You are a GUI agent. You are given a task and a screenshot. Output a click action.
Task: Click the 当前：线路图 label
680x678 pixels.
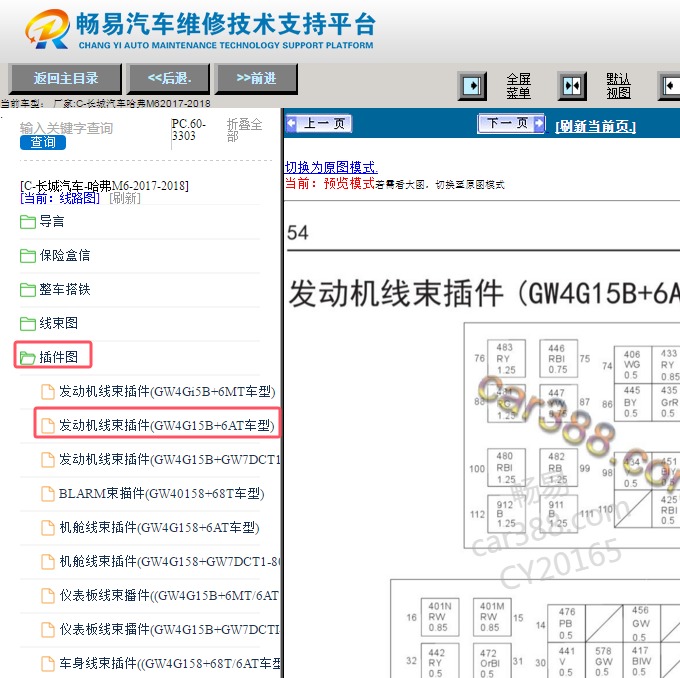click(60, 198)
